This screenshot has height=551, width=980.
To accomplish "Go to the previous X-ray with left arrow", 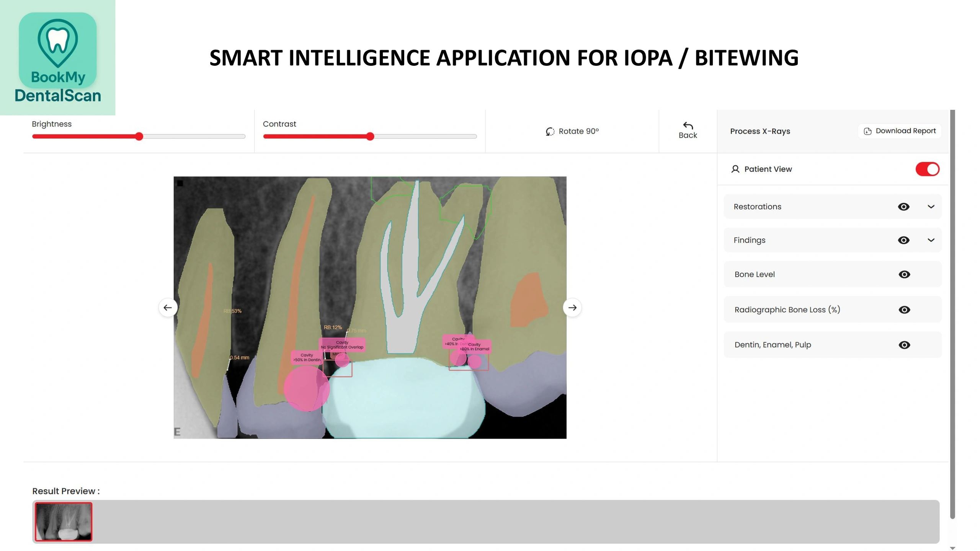I will click(x=168, y=308).
